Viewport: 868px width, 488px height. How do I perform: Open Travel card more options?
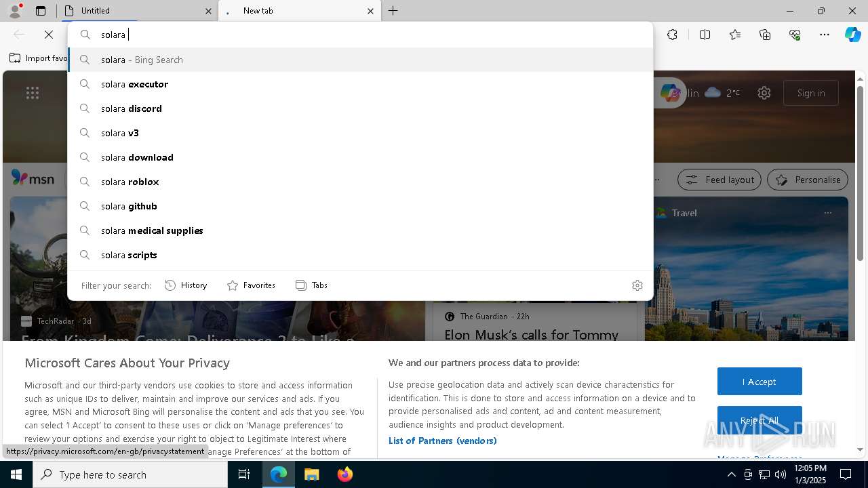pyautogui.click(x=827, y=213)
